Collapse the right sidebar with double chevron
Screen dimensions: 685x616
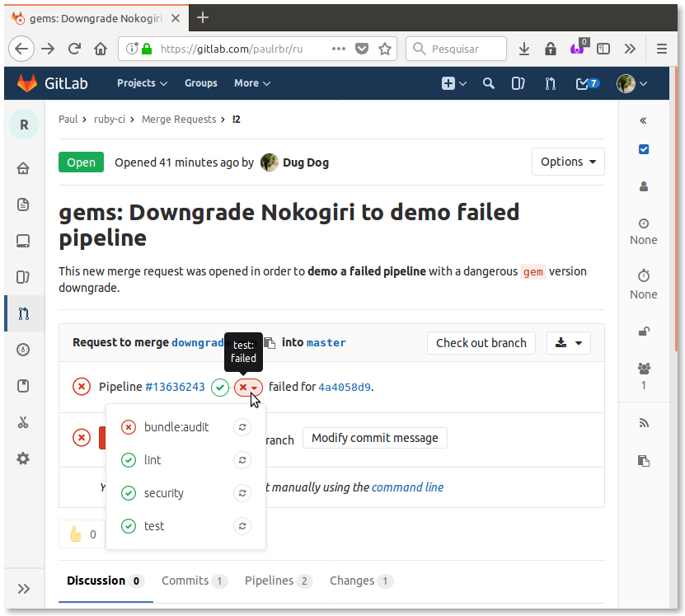tap(644, 120)
